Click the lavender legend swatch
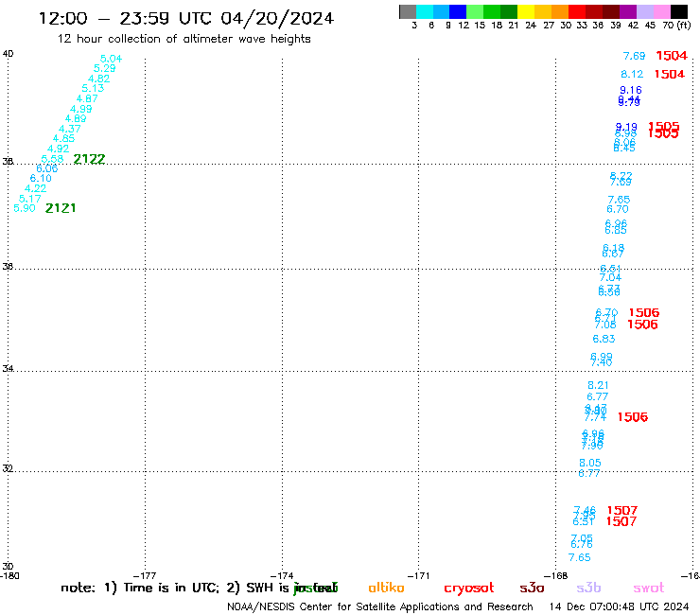The width and height of the screenshot is (700, 615). (644, 11)
